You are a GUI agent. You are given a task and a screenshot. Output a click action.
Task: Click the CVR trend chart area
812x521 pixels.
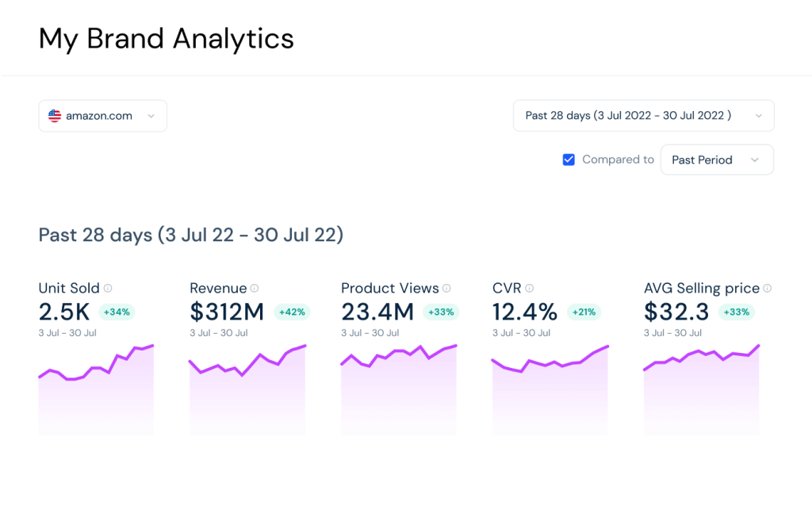tap(550, 389)
